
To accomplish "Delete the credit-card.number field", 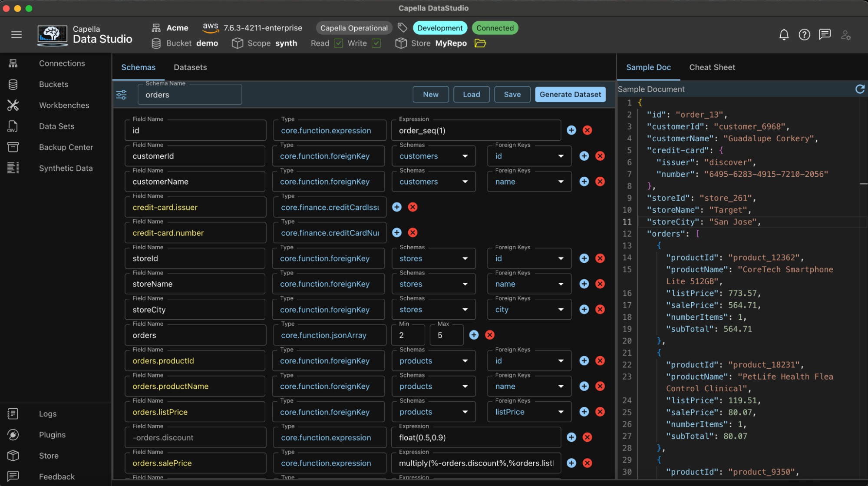I will pyautogui.click(x=413, y=233).
